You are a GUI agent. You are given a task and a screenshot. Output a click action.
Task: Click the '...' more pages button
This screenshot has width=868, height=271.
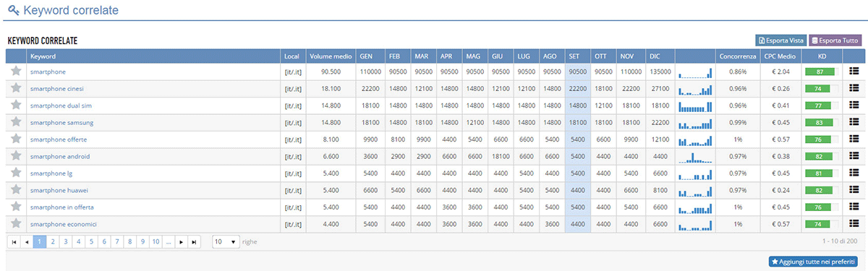(x=169, y=242)
